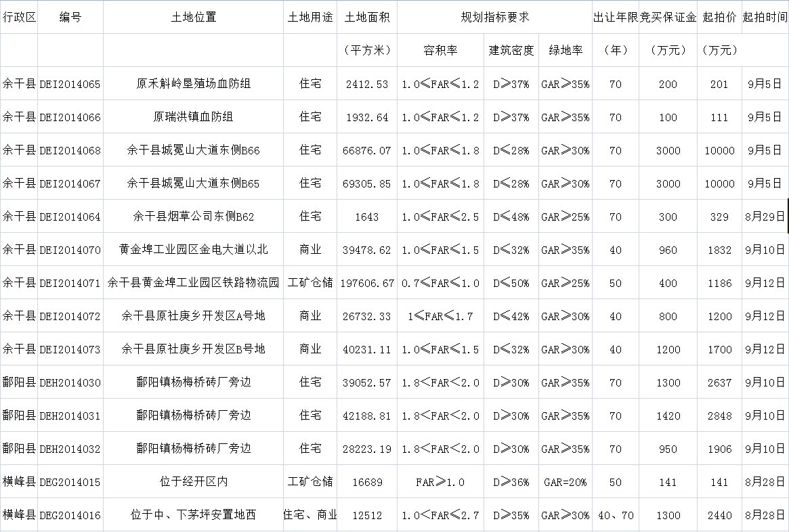Click the 容积率 sub-header cell
The width and height of the screenshot is (789, 532).
click(x=440, y=50)
